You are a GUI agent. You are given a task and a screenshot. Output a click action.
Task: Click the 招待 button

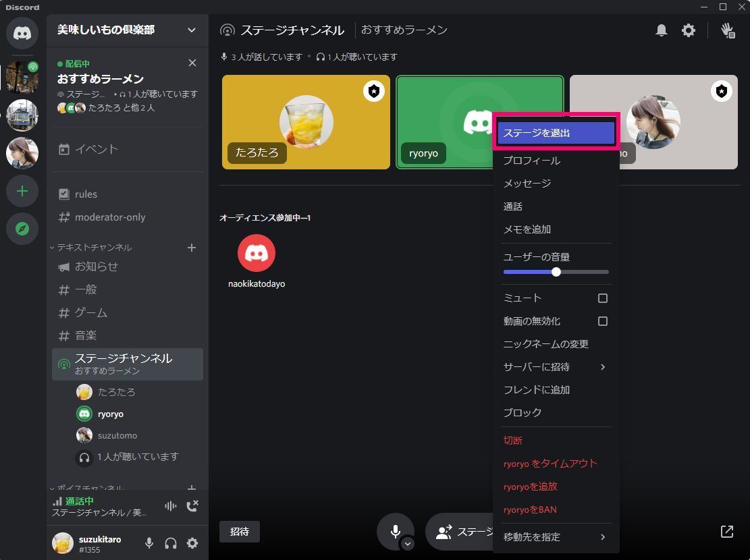[239, 531]
